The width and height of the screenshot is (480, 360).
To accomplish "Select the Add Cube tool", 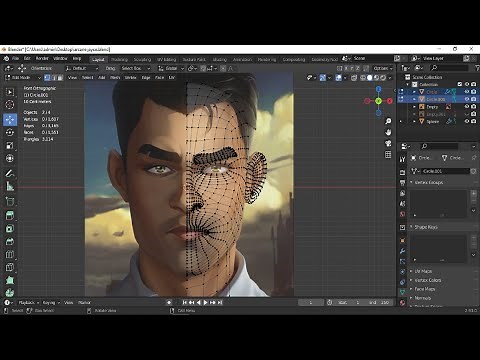I will 10,201.
